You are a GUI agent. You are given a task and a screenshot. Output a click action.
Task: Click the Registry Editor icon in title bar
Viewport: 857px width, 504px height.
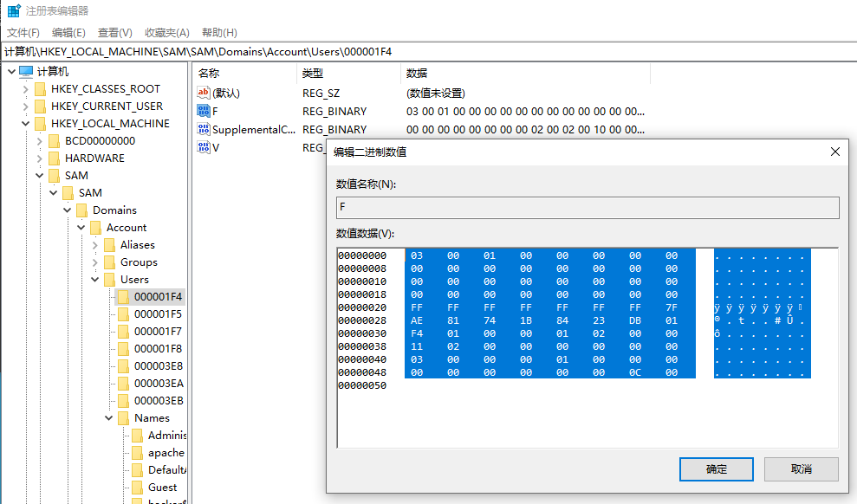(x=12, y=11)
